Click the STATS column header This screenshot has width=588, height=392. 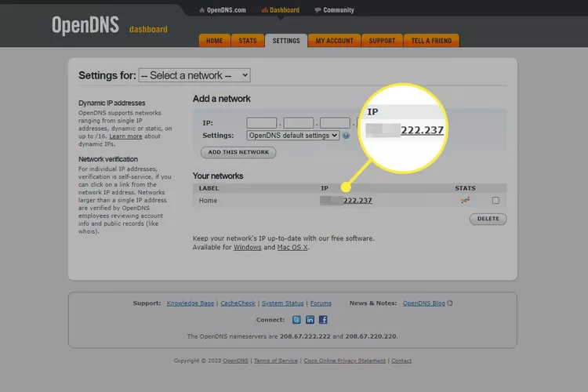[465, 188]
